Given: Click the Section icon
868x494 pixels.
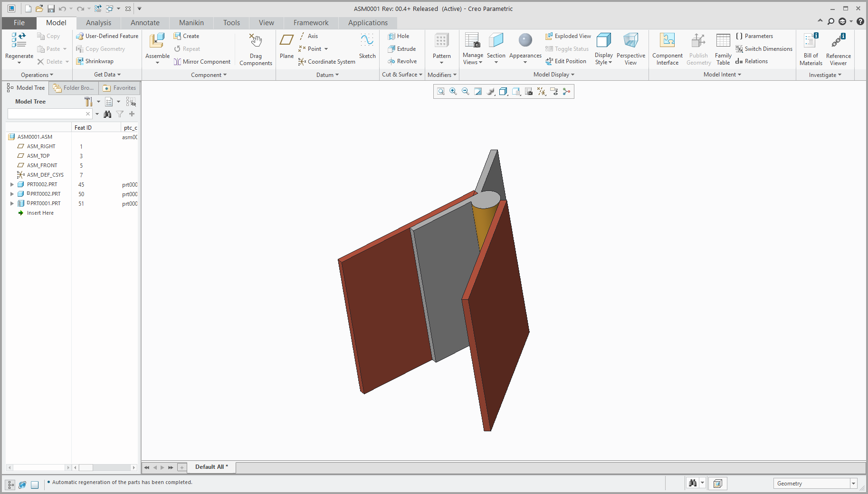Looking at the screenshot, I should (x=496, y=41).
